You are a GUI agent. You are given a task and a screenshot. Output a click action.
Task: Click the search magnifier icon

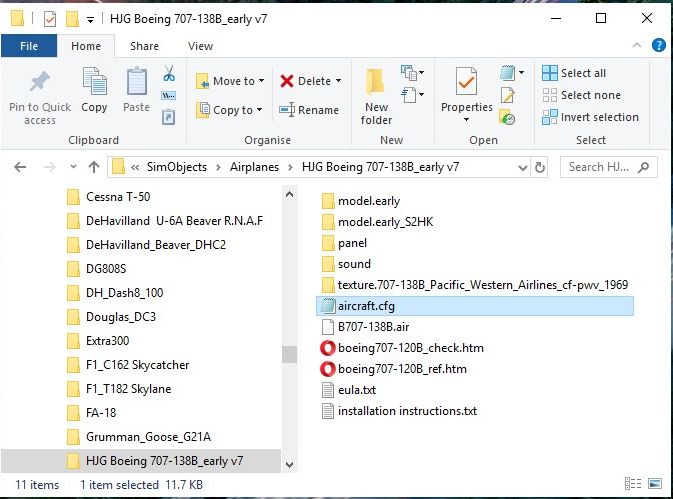click(643, 167)
